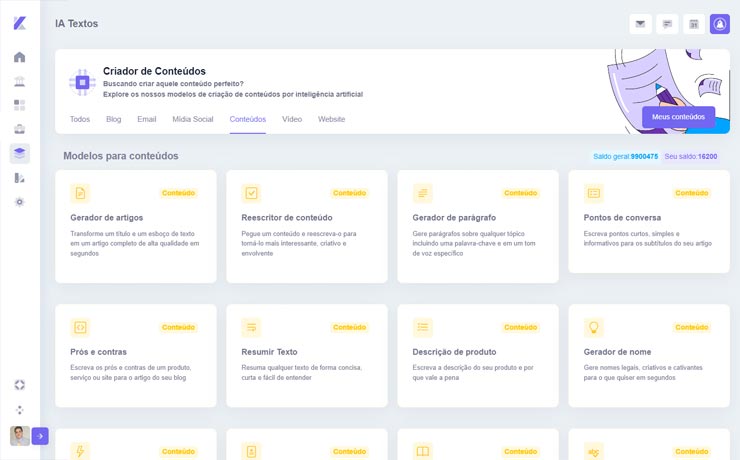Switch to the Vídeo tab
This screenshot has height=460, width=740.
(292, 119)
